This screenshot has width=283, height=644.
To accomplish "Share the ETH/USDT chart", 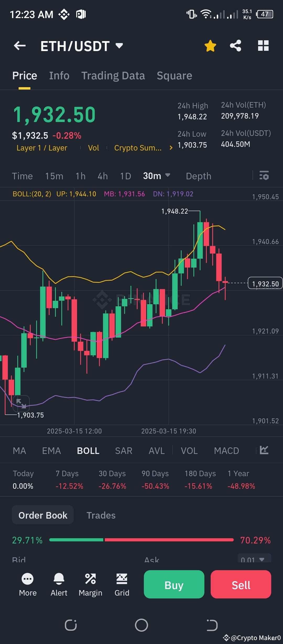I will tap(235, 46).
